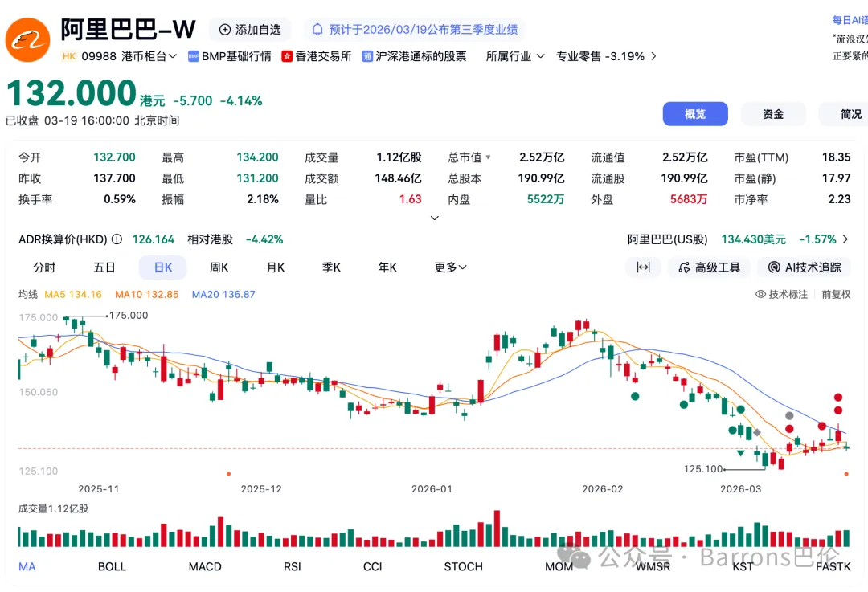868x592 pixels.
Task: Select the MA indicator tab
Action: click(x=27, y=566)
